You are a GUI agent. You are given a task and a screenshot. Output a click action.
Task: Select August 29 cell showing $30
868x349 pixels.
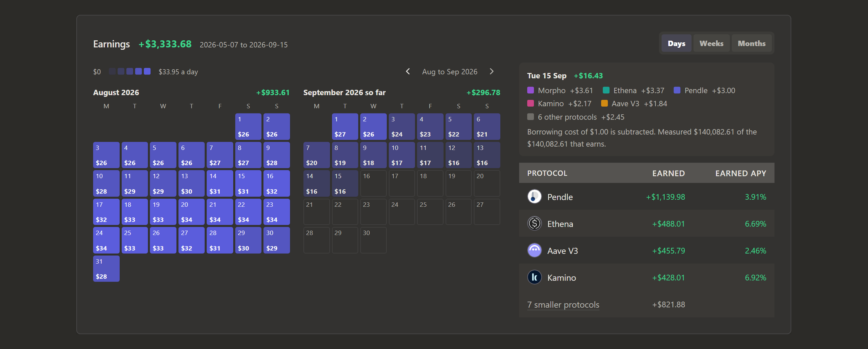[248, 240]
